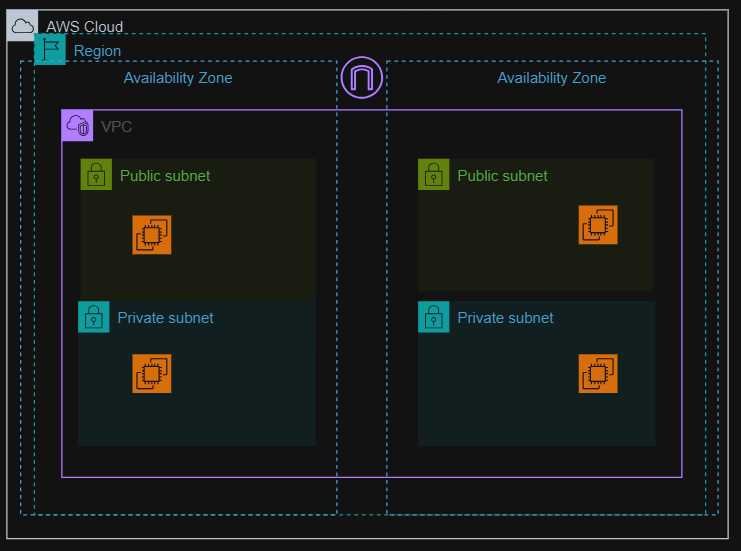Click the left Public subnet label
This screenshot has height=551, width=741.
pos(165,176)
